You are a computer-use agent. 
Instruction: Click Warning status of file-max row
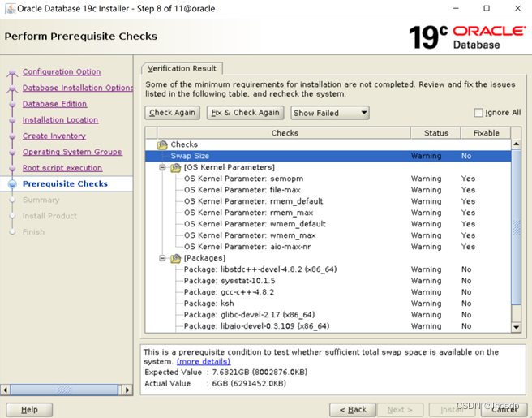426,190
